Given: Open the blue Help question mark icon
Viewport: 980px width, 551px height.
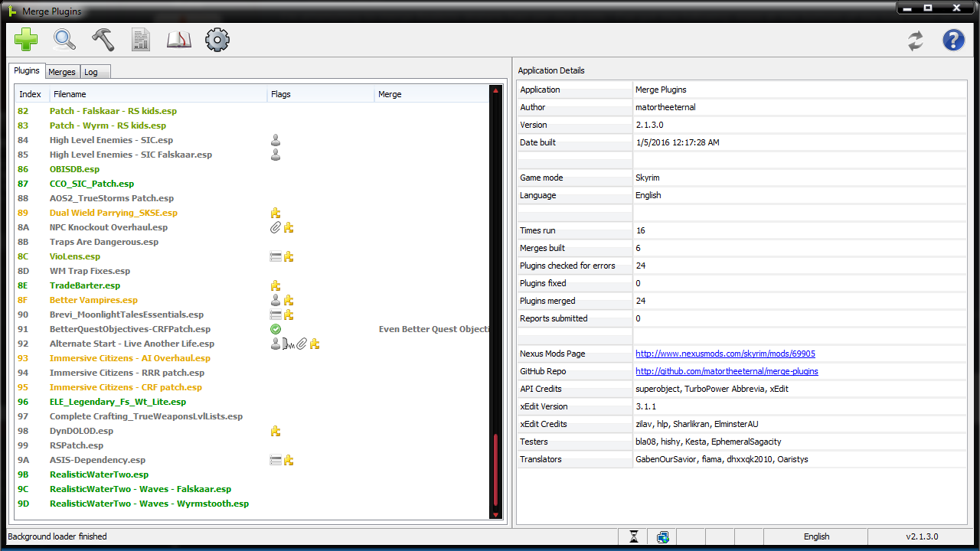Looking at the screenshot, I should coord(953,40).
